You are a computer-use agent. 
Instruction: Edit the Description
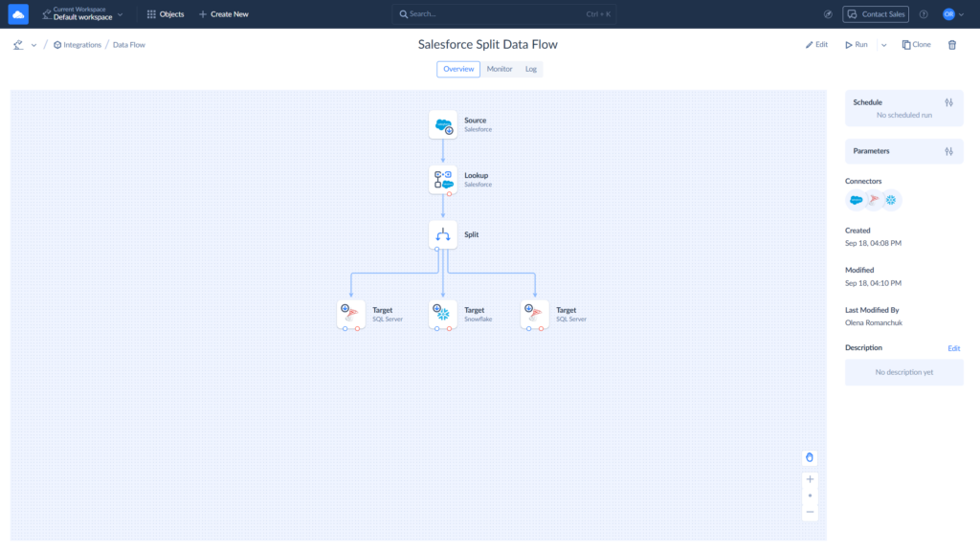tap(954, 348)
